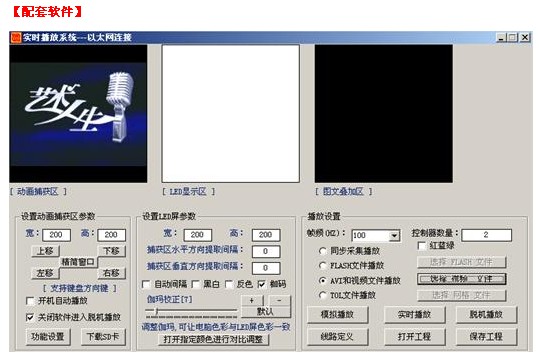Click the orange app icon in title bar
Image resolution: width=539 pixels, height=364 pixels.
[x=16, y=37]
